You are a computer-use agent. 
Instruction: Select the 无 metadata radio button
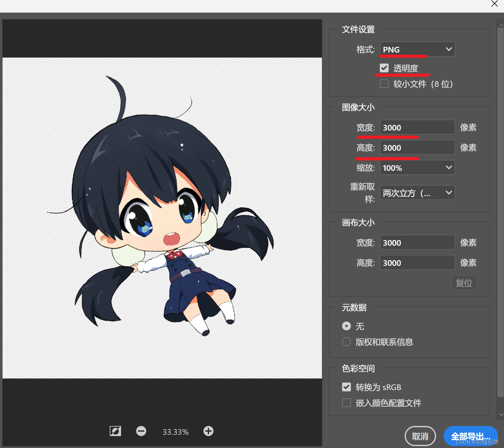[x=346, y=326]
